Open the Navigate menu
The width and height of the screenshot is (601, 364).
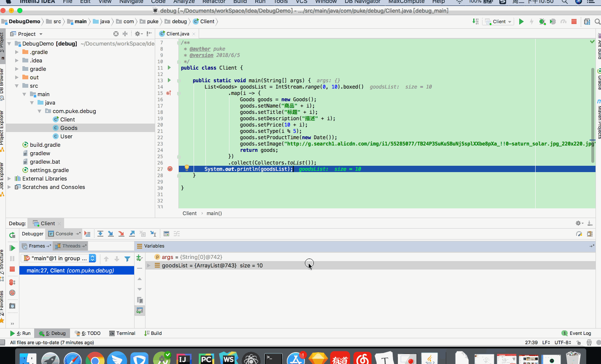click(131, 2)
